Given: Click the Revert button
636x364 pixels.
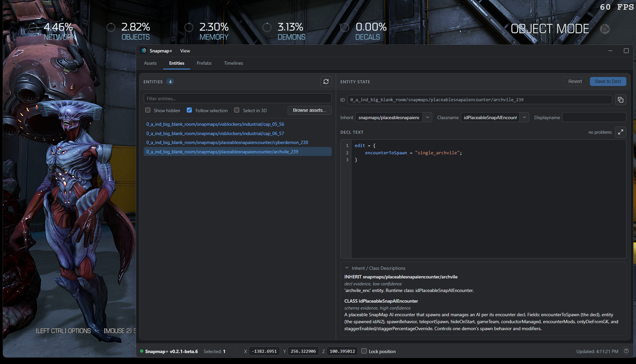Looking at the screenshot, I should pyautogui.click(x=575, y=81).
